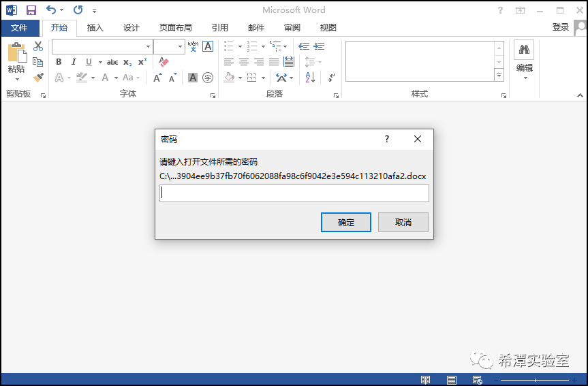Click the Cut scissors icon

click(x=38, y=46)
